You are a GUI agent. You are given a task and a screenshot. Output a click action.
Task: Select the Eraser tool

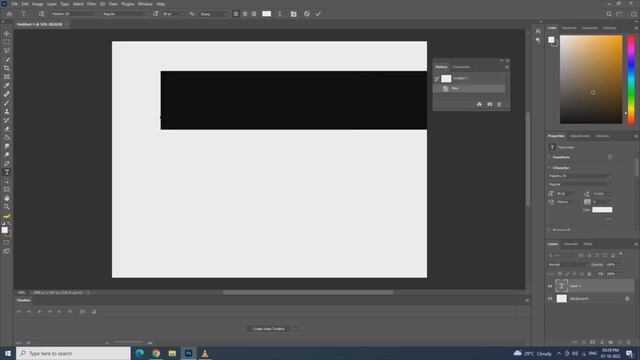(x=7, y=129)
